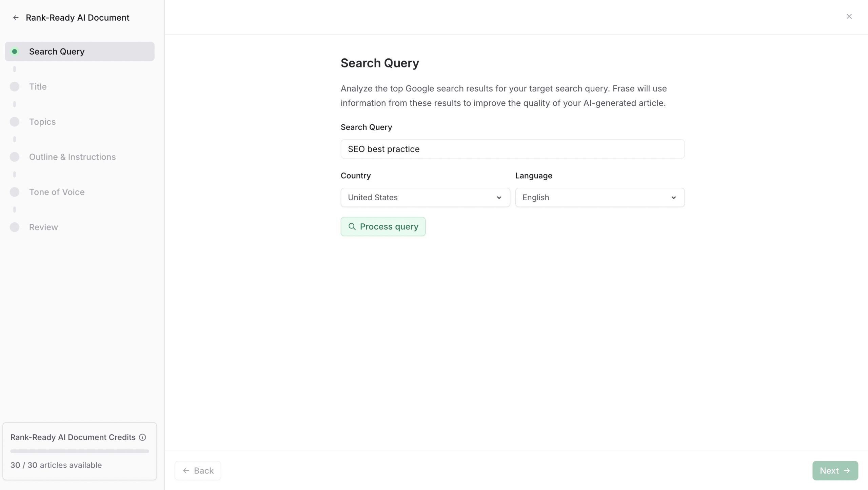Select the Search Query step
868x490 pixels.
click(x=80, y=52)
